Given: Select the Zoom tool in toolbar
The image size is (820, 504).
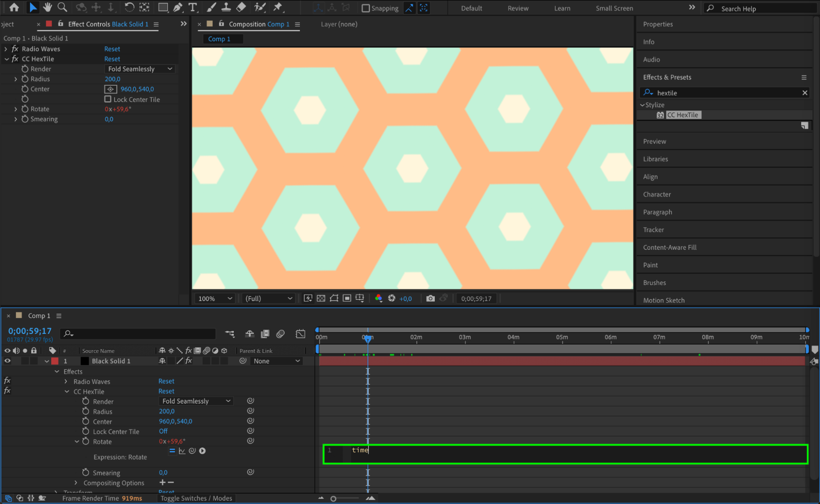Looking at the screenshot, I should click(x=62, y=7).
